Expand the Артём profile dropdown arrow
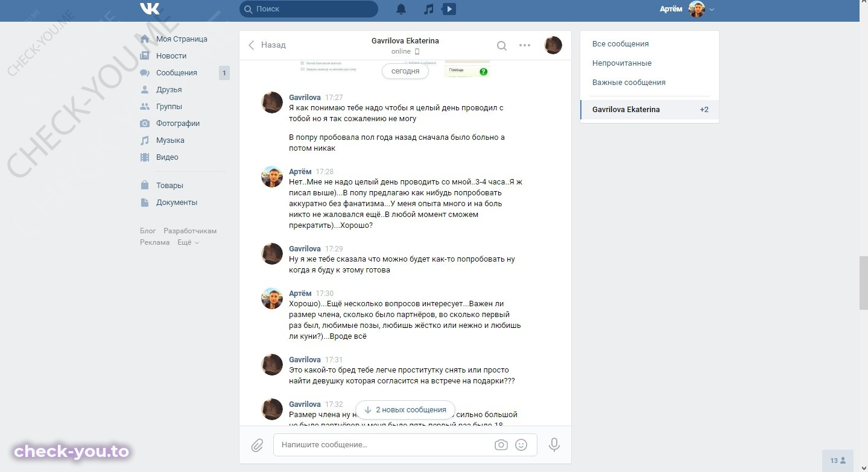868x472 pixels. (712, 10)
